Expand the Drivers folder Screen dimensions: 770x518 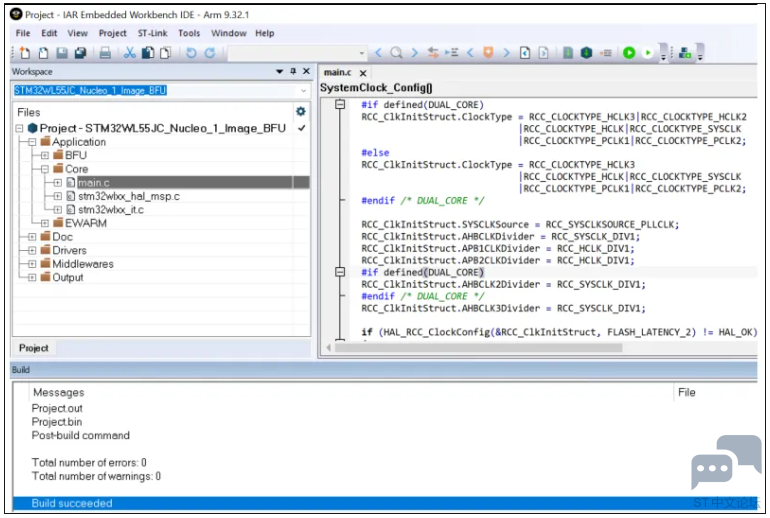(x=32, y=250)
